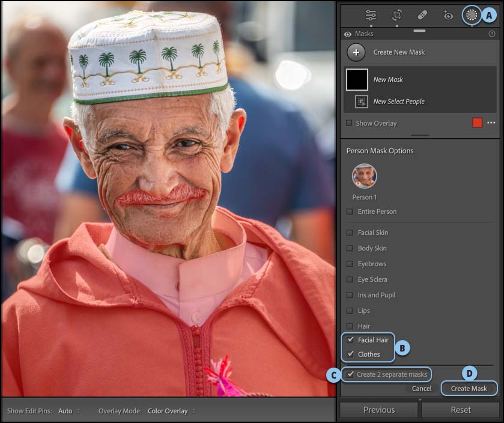The height and width of the screenshot is (423, 504).
Task: Select the Person 1 thumbnail
Action: pos(364,176)
